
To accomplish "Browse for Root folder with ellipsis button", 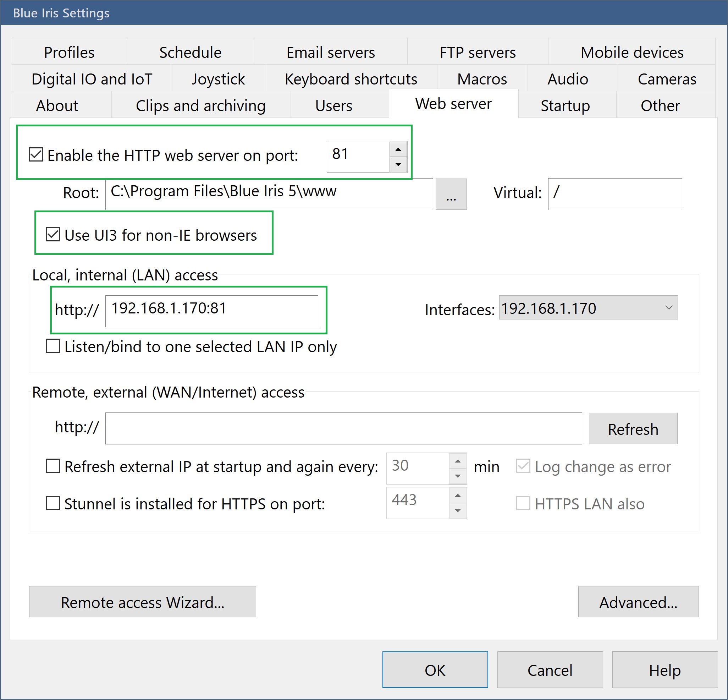I will pos(451,194).
